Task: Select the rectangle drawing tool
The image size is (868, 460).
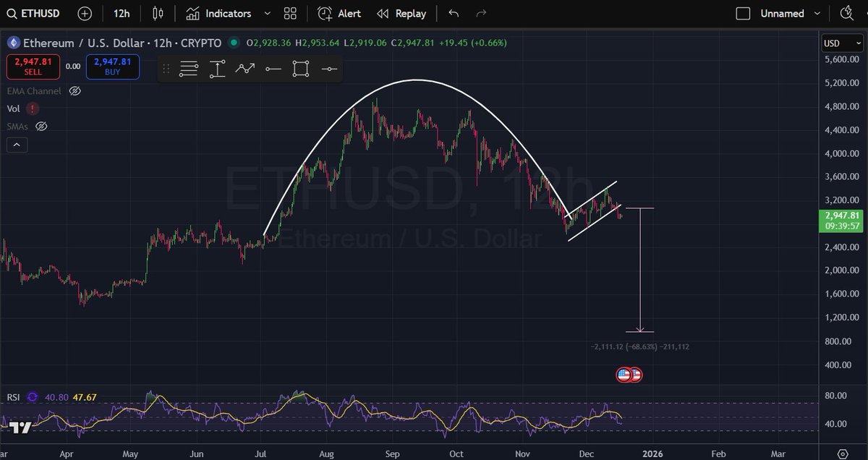Action: click(300, 69)
